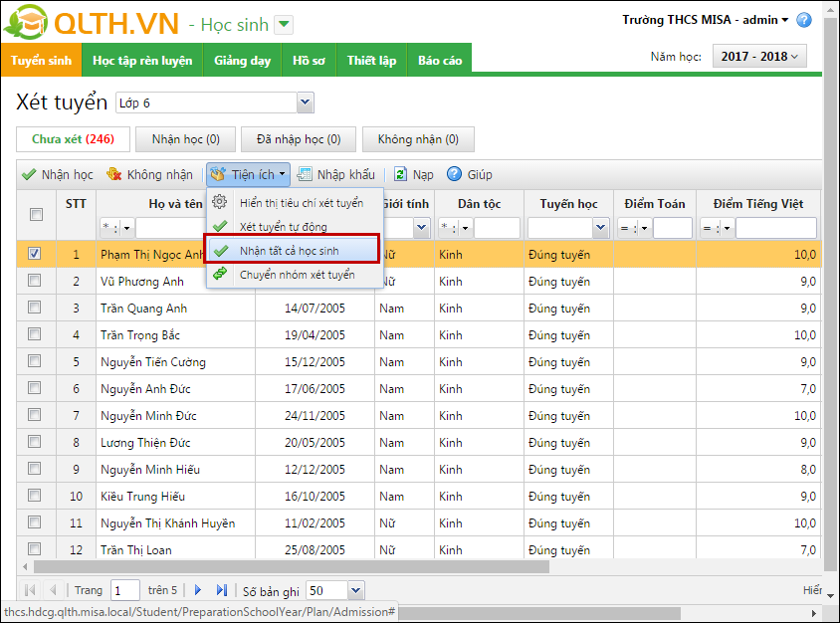Expand the Lớp 6 class dropdown

pyautogui.click(x=305, y=103)
